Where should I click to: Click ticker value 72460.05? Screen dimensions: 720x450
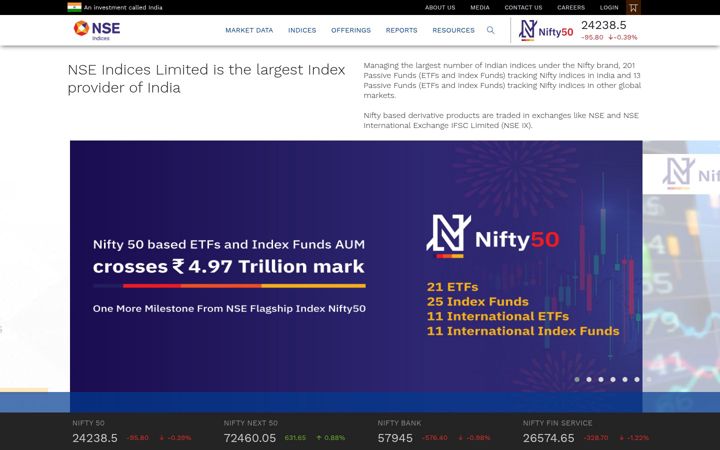pos(250,438)
